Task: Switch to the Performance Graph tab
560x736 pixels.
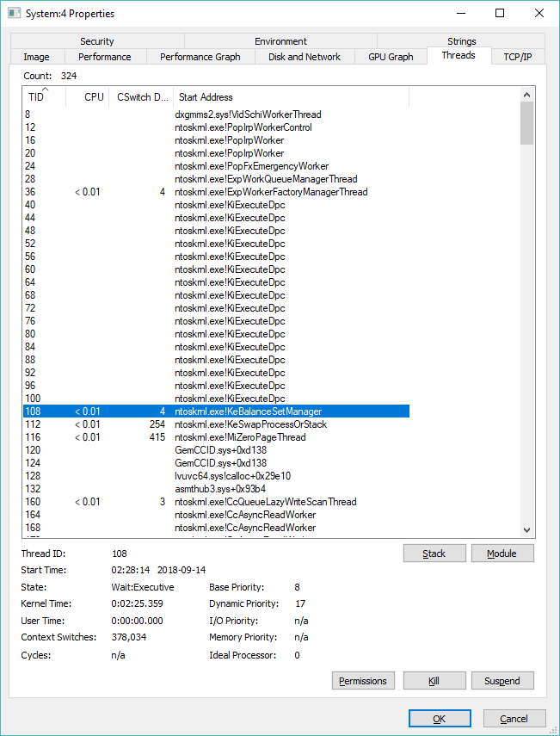Action: pyautogui.click(x=200, y=57)
